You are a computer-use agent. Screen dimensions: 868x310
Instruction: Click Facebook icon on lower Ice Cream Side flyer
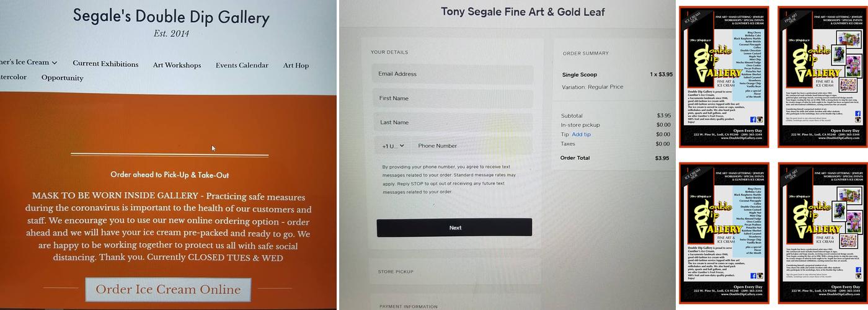[753, 275]
